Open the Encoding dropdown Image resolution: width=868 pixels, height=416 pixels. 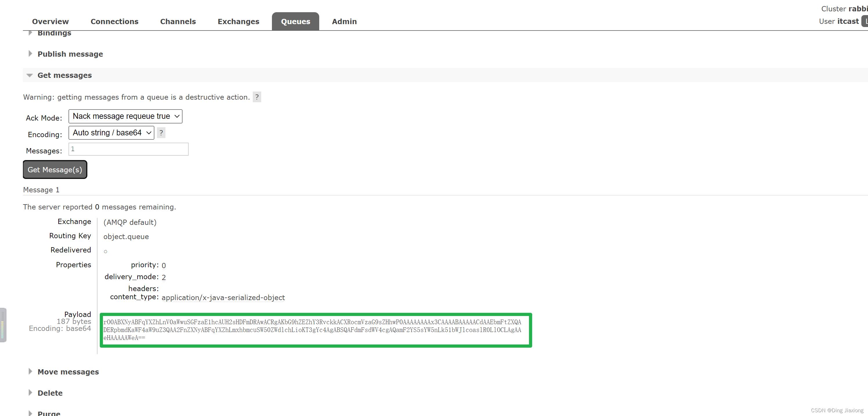pos(111,133)
